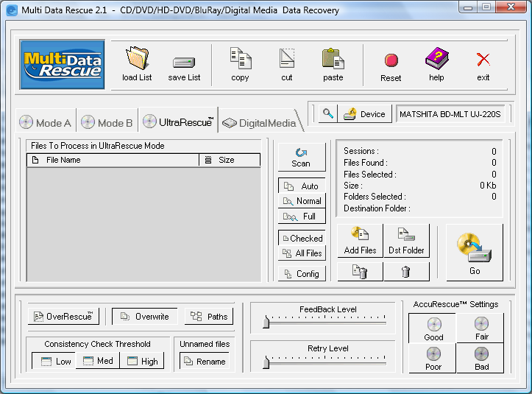Image resolution: width=532 pixels, height=394 pixels.
Task: Click the Folders Selected label
Action: [375, 197]
